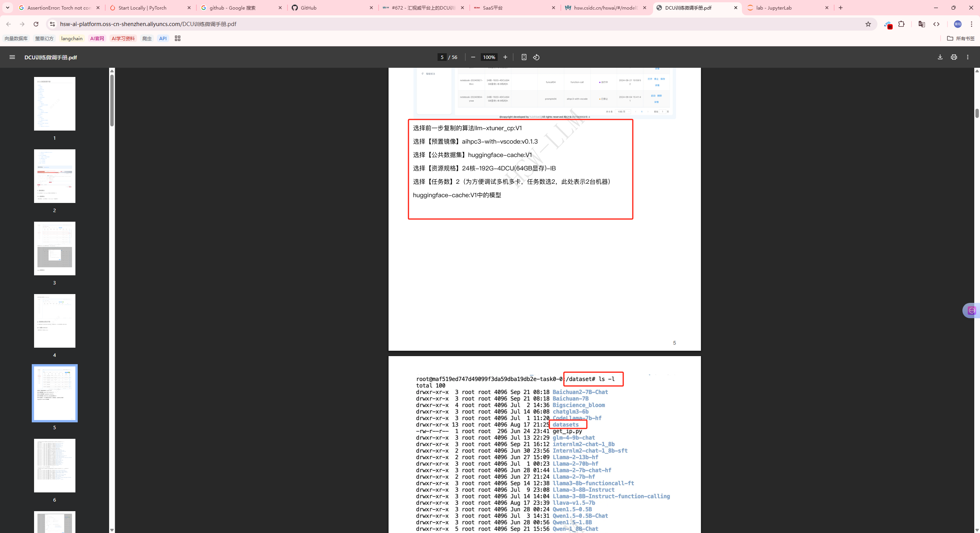Zoom in the PDF page
Image resolution: width=980 pixels, height=533 pixels.
click(x=505, y=57)
